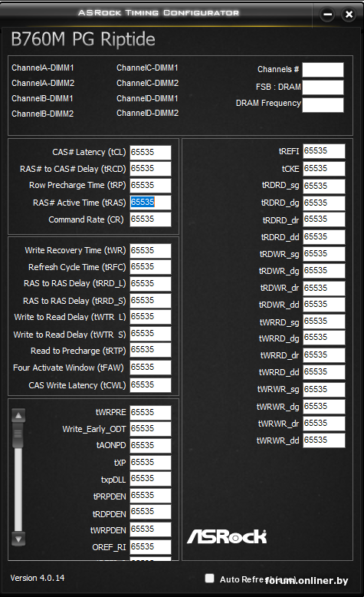Focus the tRDRD_dd value field
Viewport: 364px width, 597px height.
tap(323, 237)
